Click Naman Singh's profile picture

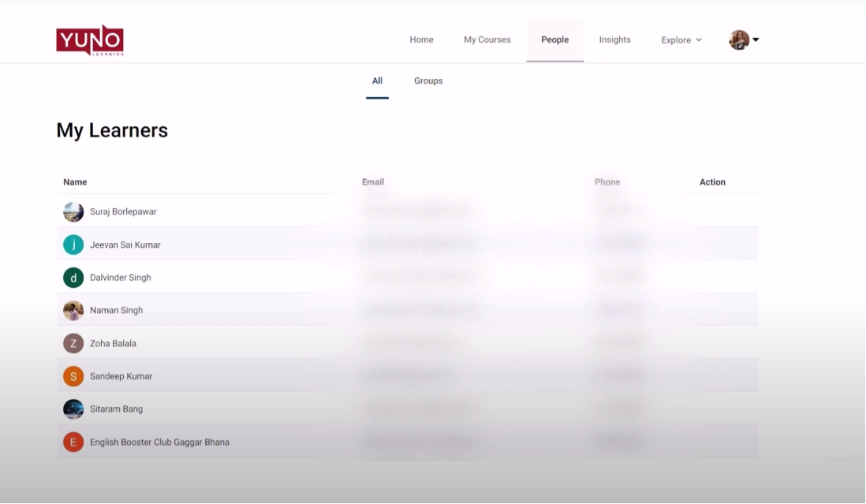point(73,311)
